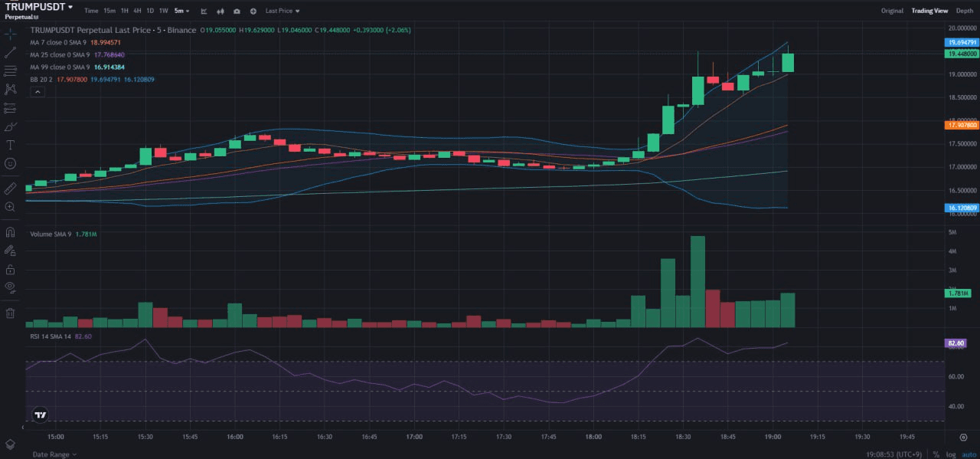Click the MA 25 close indicator legend
Viewport: 980px width, 459px height.
(77, 55)
